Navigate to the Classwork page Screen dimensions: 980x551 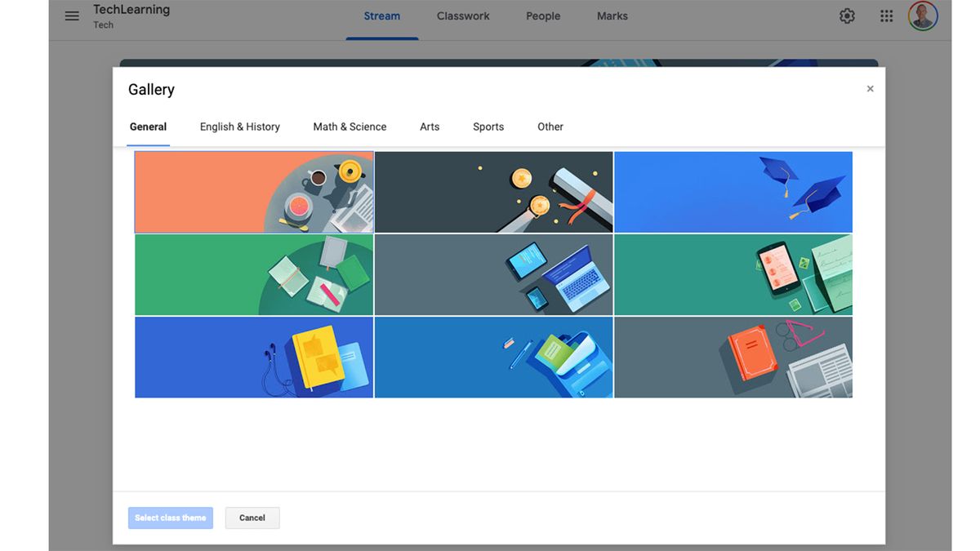point(462,16)
